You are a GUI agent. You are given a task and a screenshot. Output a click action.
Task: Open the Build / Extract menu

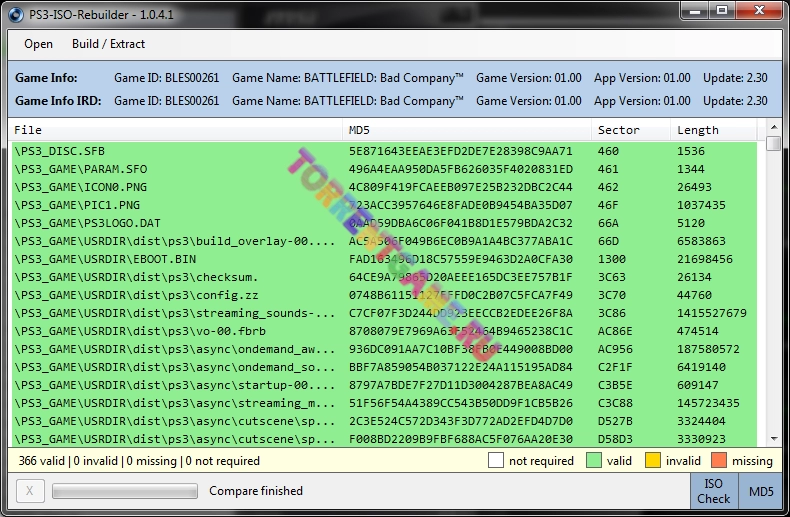tap(108, 44)
